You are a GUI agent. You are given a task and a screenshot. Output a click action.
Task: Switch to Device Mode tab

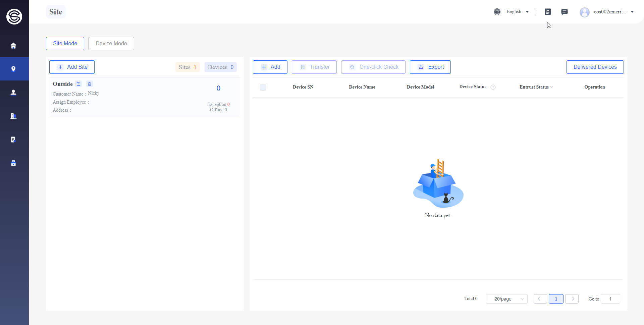(111, 44)
